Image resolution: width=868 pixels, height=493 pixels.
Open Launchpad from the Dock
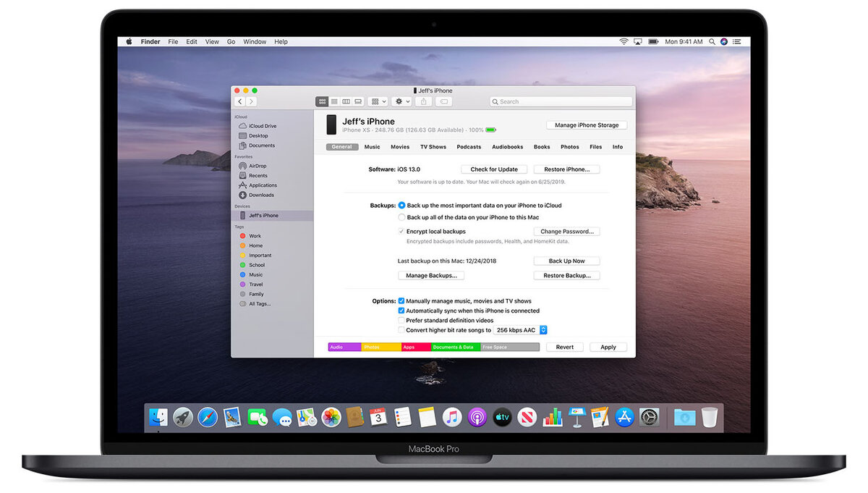[183, 417]
